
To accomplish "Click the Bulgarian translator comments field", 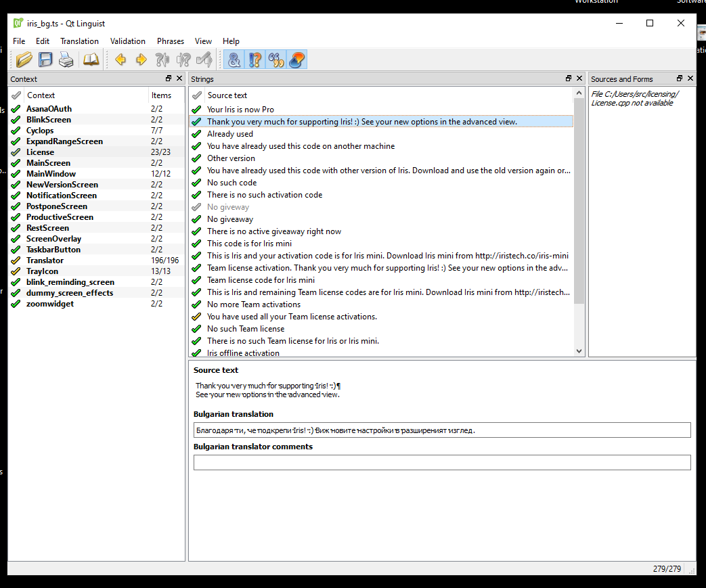I will pos(442,462).
